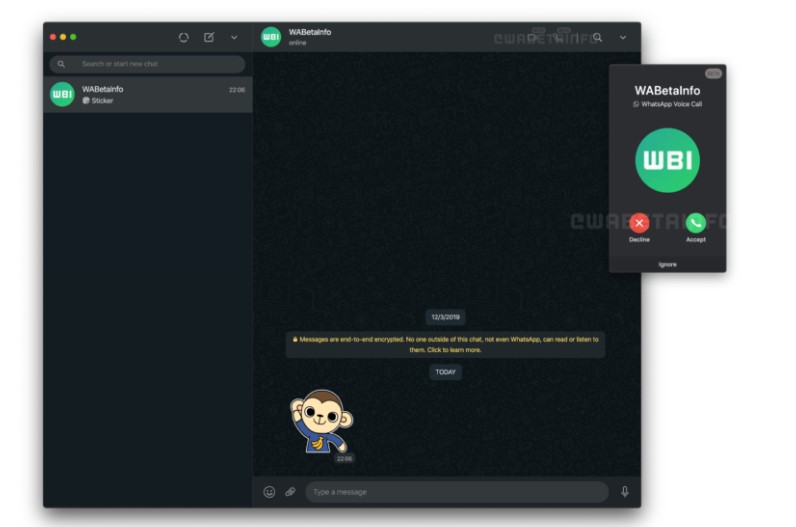The height and width of the screenshot is (527, 796).
Task: Click the monkey sticker in the chat
Action: click(318, 422)
